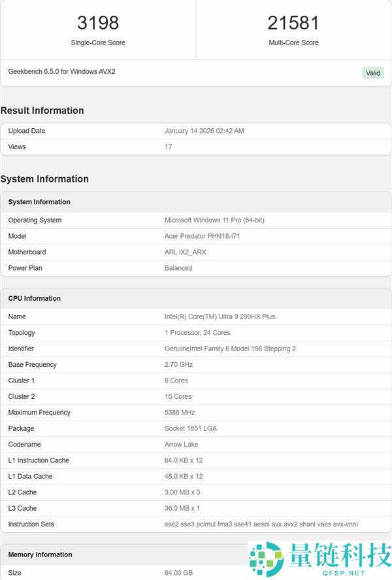Click the Views row label
The image size is (392, 580).
point(17,146)
